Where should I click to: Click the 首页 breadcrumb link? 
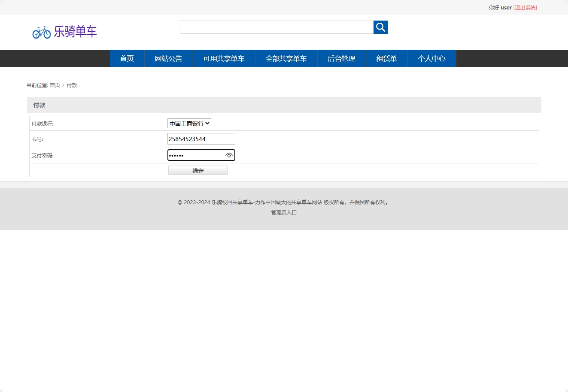coord(55,85)
